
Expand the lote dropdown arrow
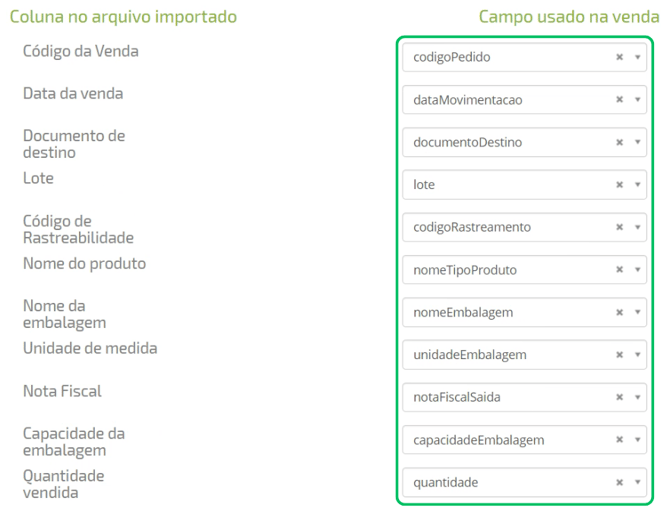click(637, 185)
